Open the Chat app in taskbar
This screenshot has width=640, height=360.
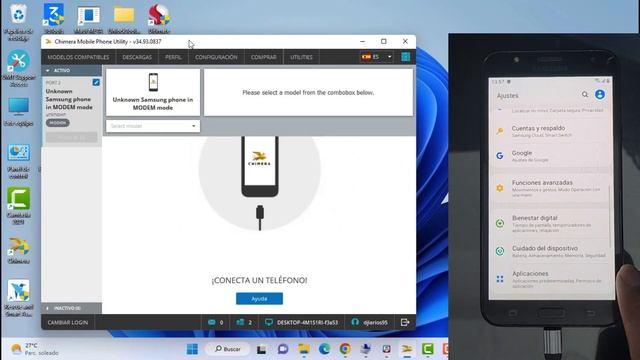[282, 349]
